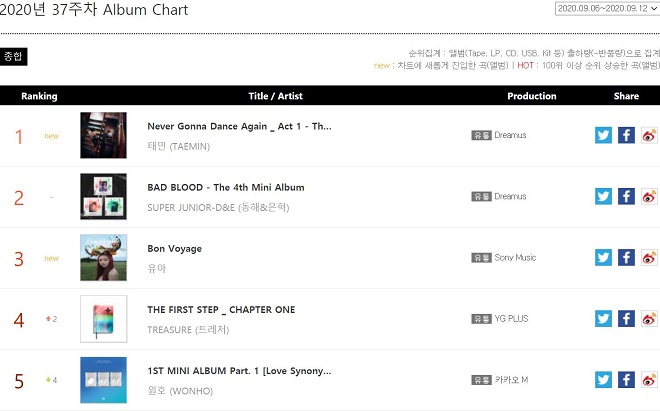Share BAD BLOOD album on Weibo
The image size is (660, 411).
pyautogui.click(x=649, y=197)
